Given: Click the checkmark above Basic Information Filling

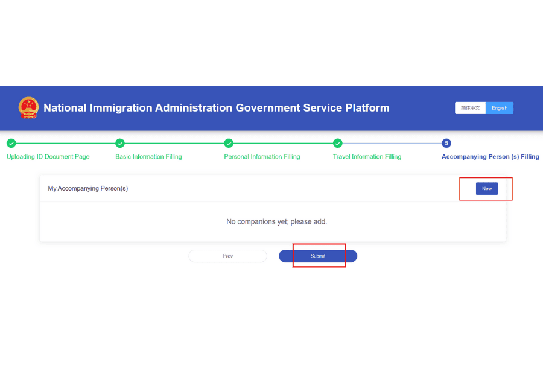Looking at the screenshot, I should click(120, 143).
